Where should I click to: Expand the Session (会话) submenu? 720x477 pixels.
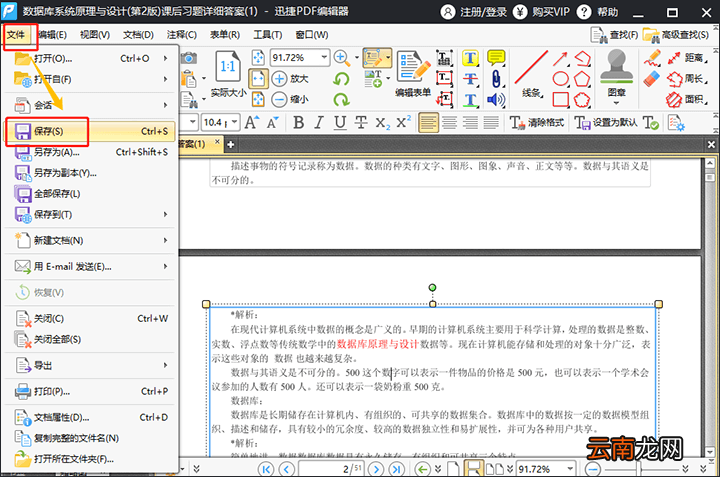tap(165, 105)
